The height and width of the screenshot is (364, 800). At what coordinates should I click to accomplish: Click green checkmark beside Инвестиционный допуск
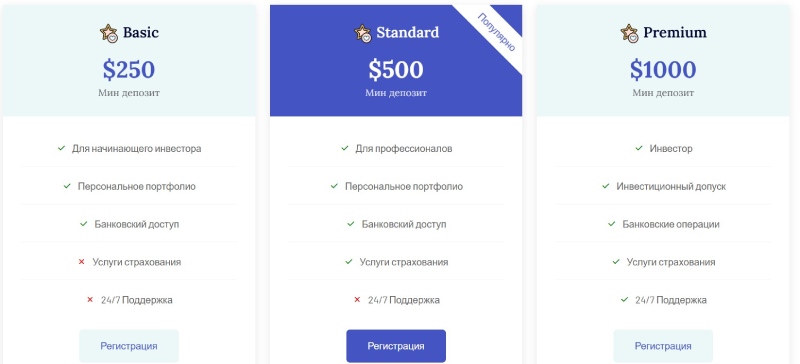pos(606,186)
